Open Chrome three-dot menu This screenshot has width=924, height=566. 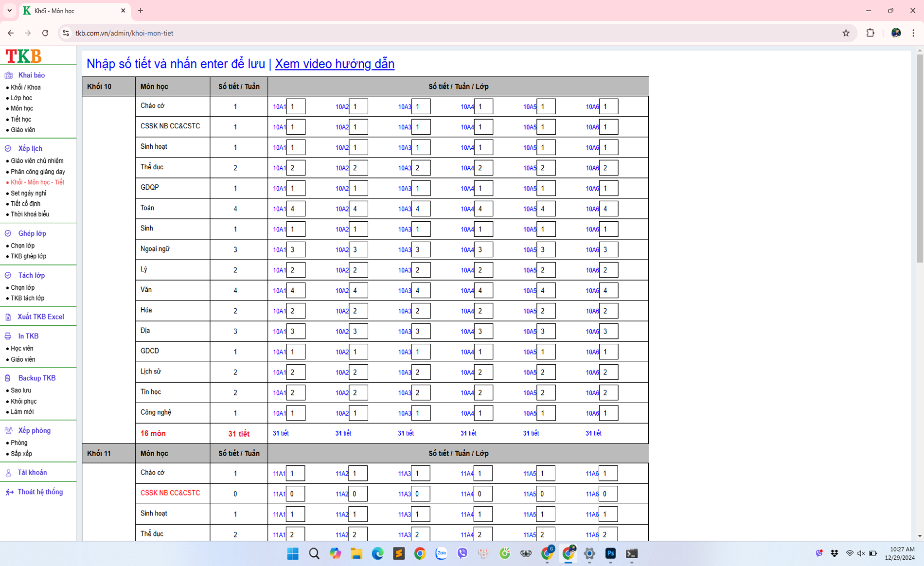(x=913, y=33)
